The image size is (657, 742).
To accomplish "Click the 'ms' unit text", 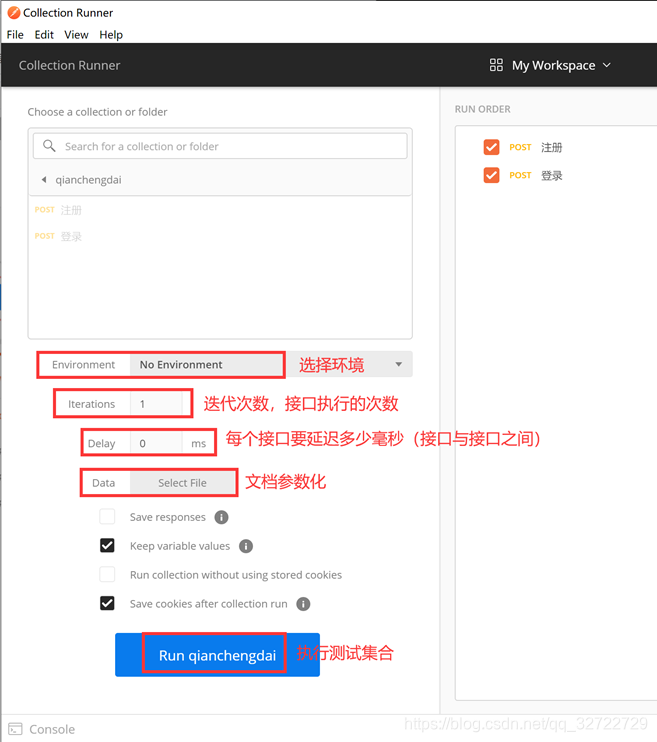I will click(199, 444).
